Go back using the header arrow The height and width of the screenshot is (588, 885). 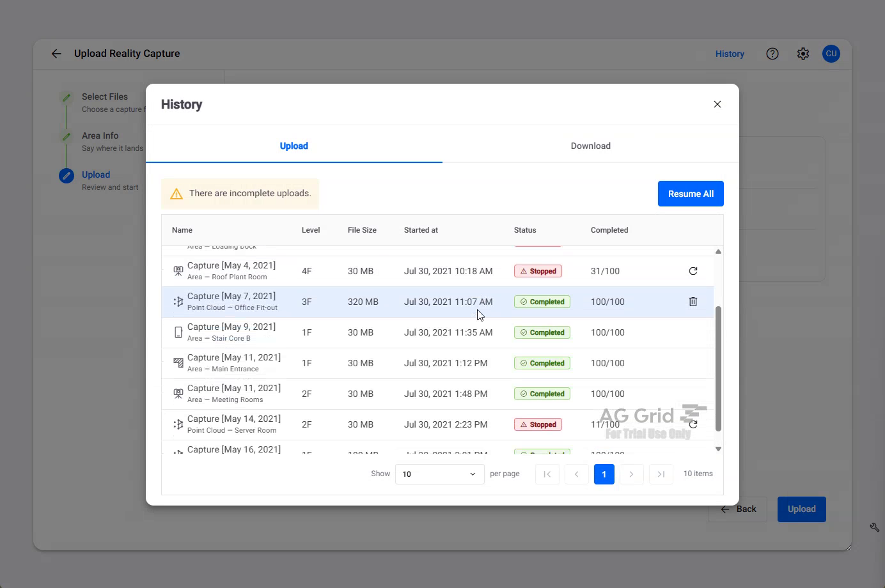[x=56, y=54]
